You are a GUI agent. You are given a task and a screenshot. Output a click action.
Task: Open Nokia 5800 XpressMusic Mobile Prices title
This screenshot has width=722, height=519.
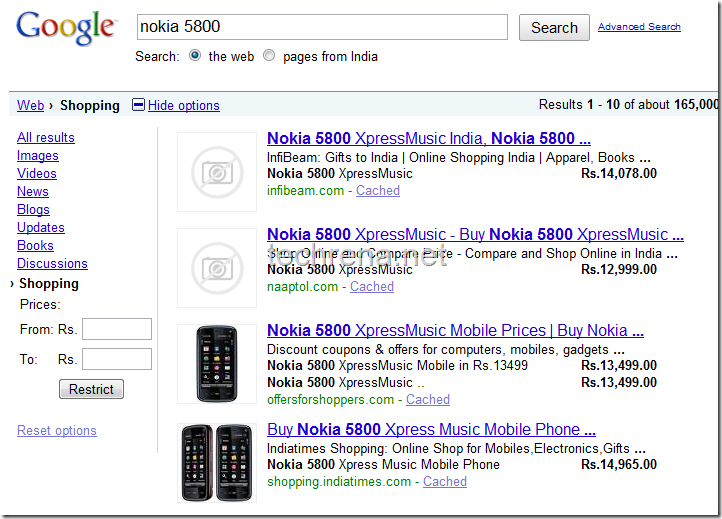click(455, 331)
